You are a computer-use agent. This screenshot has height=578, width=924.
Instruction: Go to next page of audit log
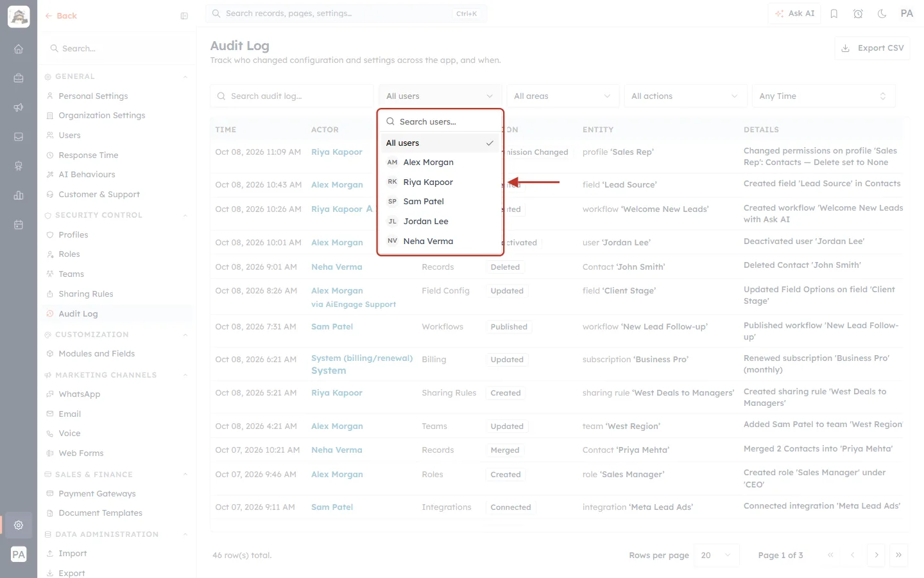coord(876,555)
